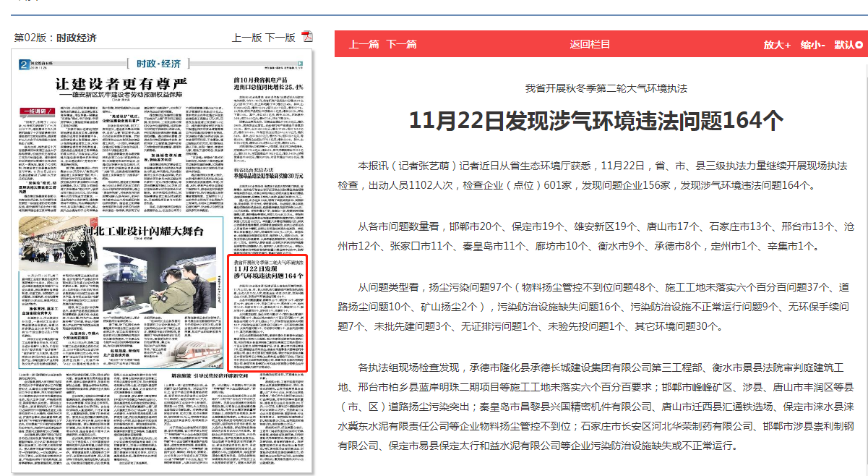Click the 时政·经济 section header banner
This screenshot has width=868, height=476.
click(x=154, y=63)
